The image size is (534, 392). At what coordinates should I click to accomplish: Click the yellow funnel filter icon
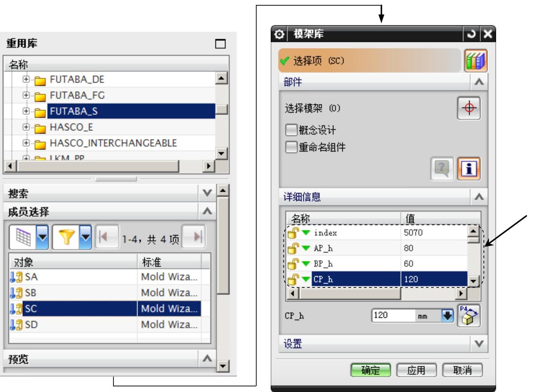(x=67, y=237)
